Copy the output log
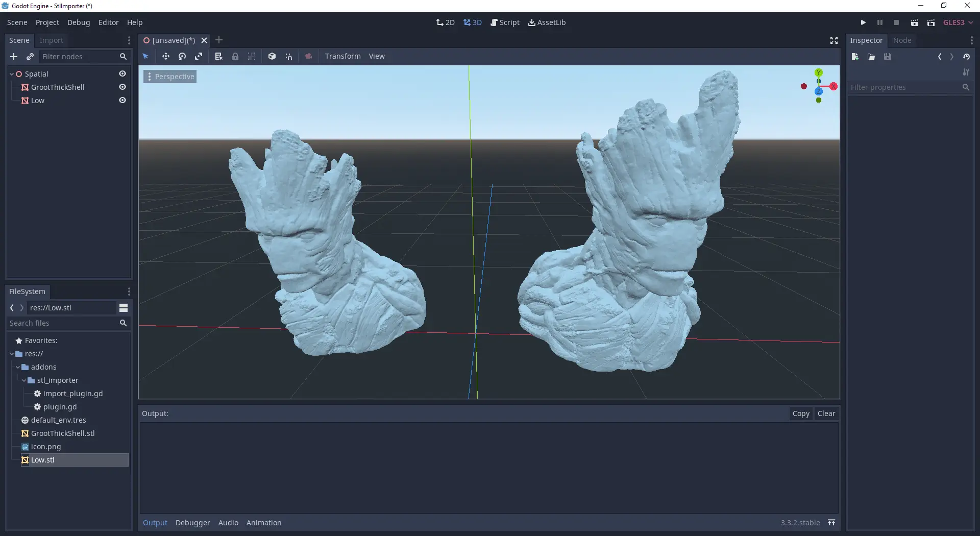Screen dimensions: 980x536 [801, 413]
